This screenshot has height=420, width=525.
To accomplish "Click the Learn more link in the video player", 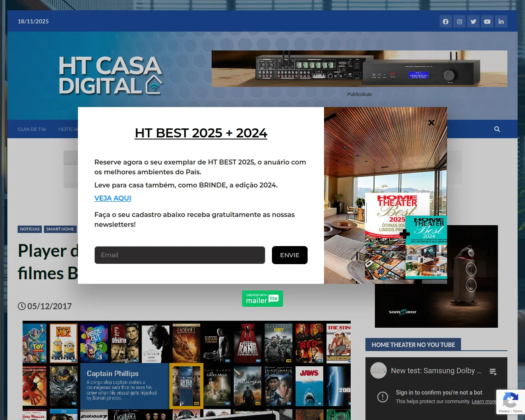I will point(484,401).
